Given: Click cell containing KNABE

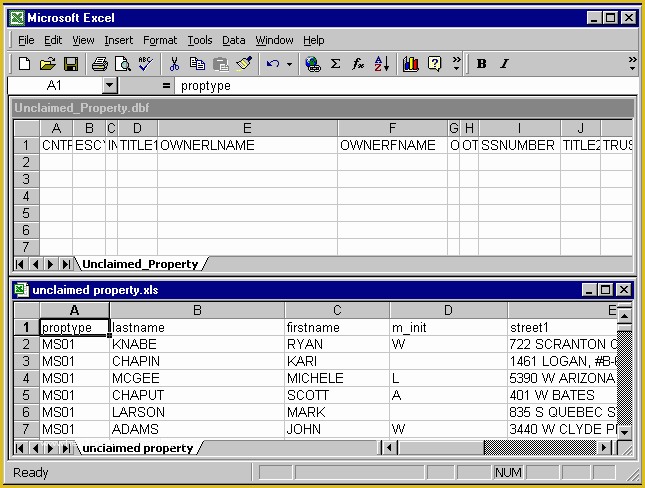Looking at the screenshot, I should [x=197, y=344].
